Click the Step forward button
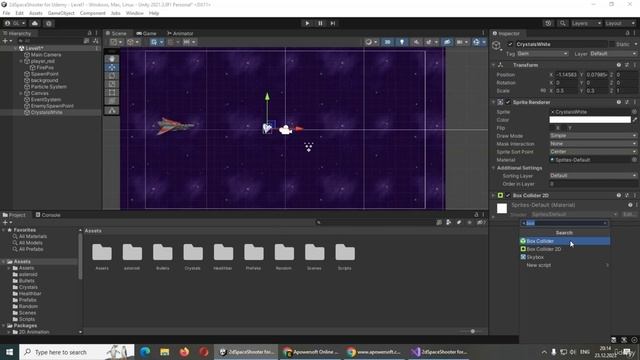Viewport: 640px width, 360px height. tap(333, 23)
